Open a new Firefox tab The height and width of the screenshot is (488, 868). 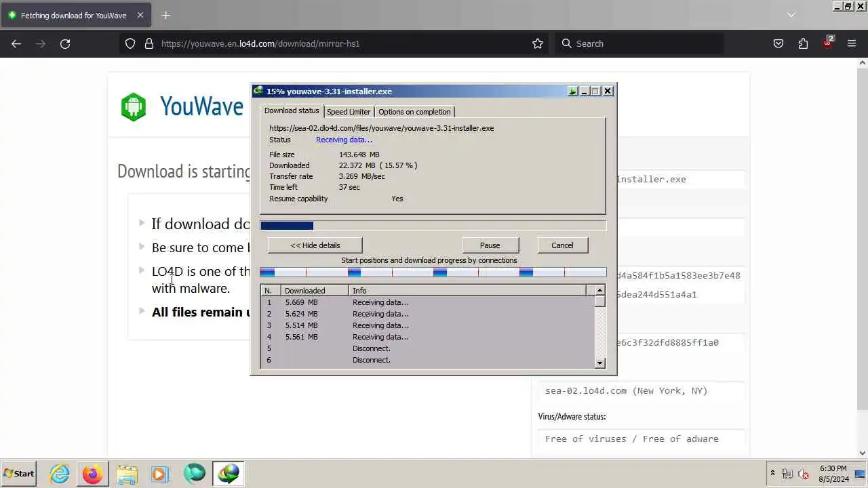tap(165, 15)
